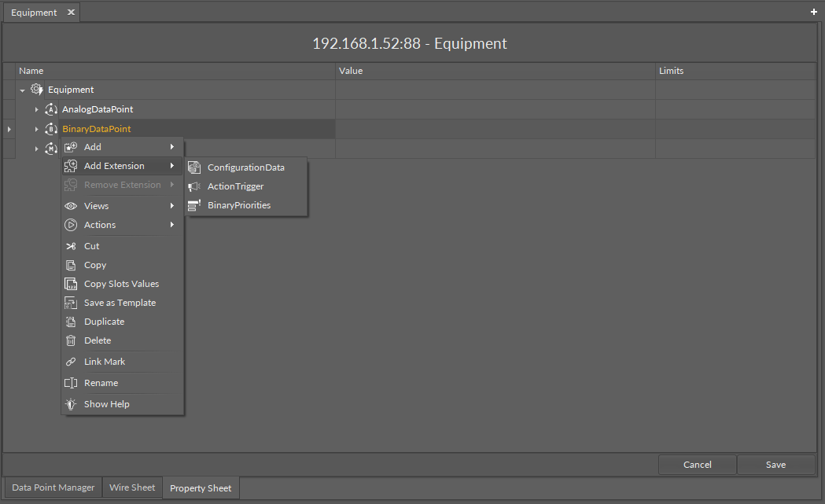Click the ActionTrigger megaphone icon
The height and width of the screenshot is (504, 825).
pyautogui.click(x=194, y=186)
